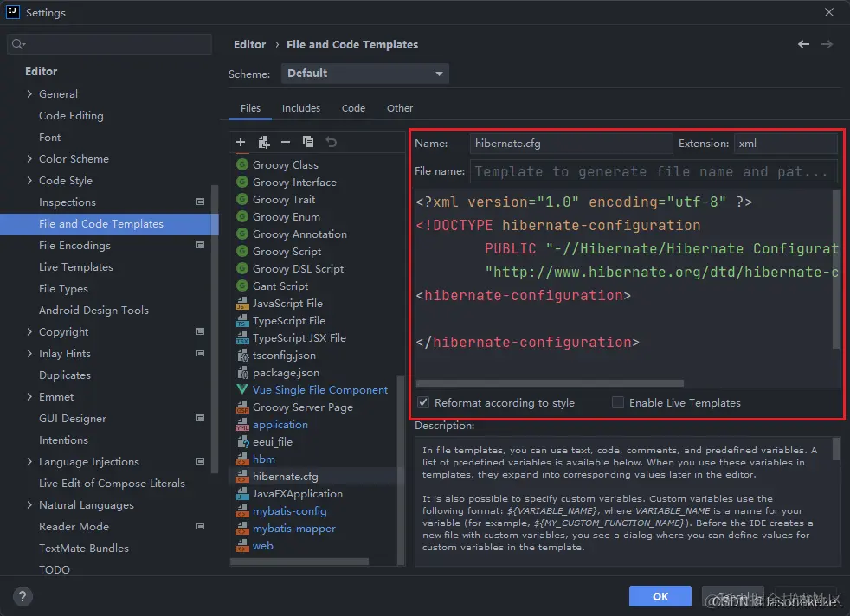Expand the Natural Languages node
This screenshot has width=850, height=616.
pyautogui.click(x=29, y=505)
